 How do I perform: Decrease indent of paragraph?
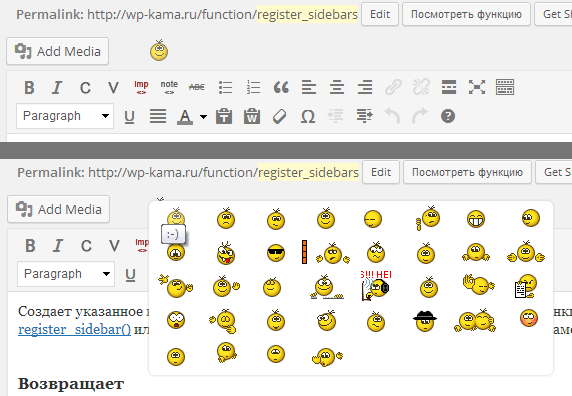coord(336,116)
